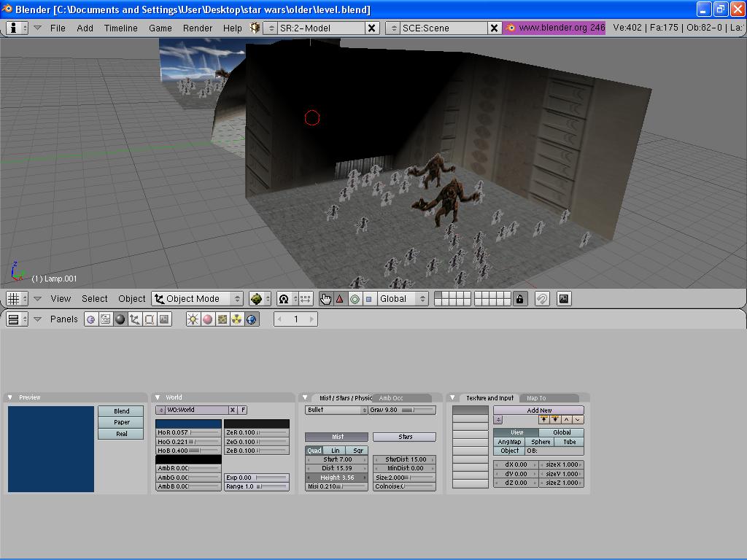The width and height of the screenshot is (747, 560).
Task: Browse world datablocks next to WO:World
Action: click(160, 410)
